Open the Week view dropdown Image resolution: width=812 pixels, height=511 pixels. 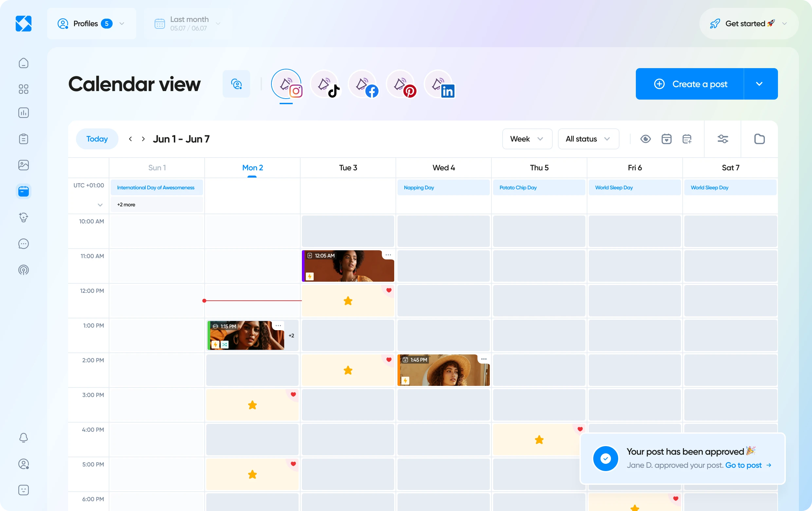click(527, 139)
